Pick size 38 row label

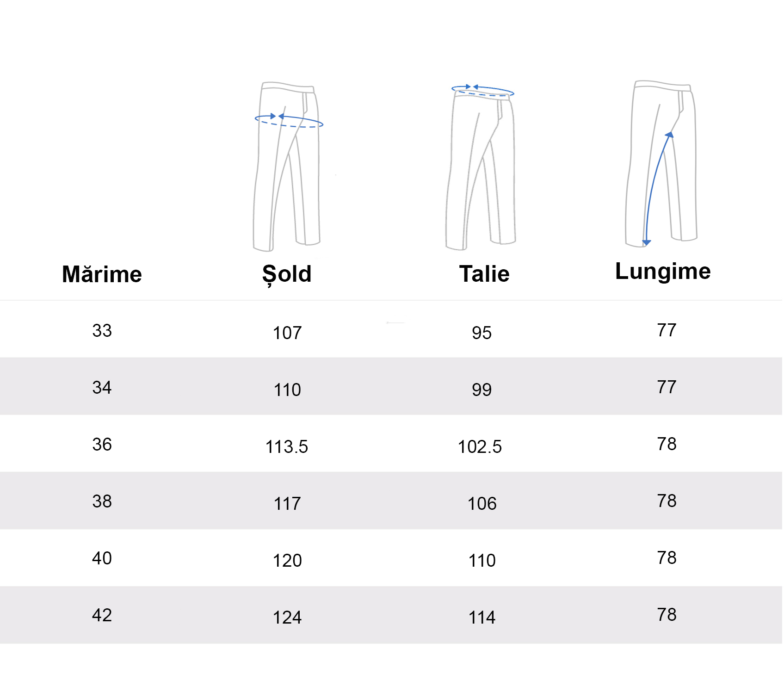pos(102,501)
